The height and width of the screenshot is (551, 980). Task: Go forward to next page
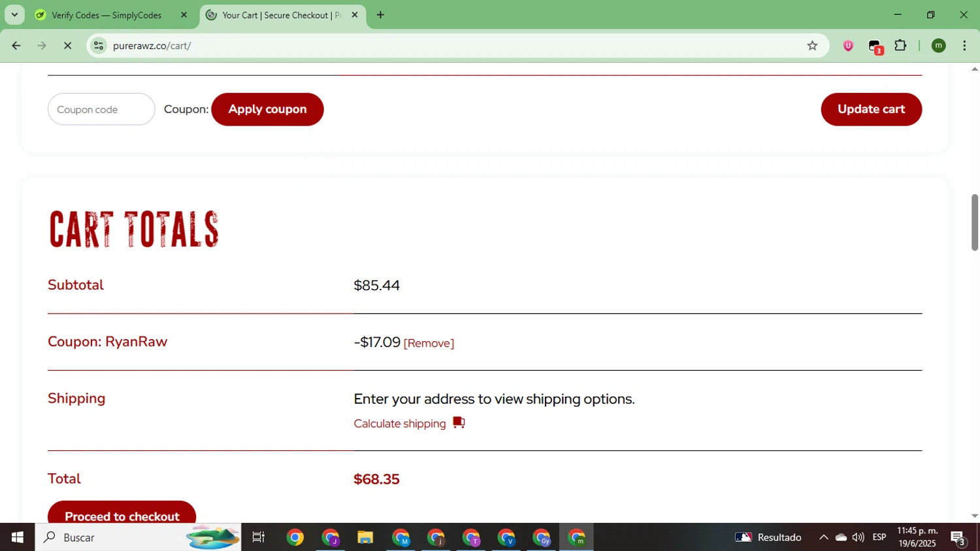pyautogui.click(x=42, y=46)
